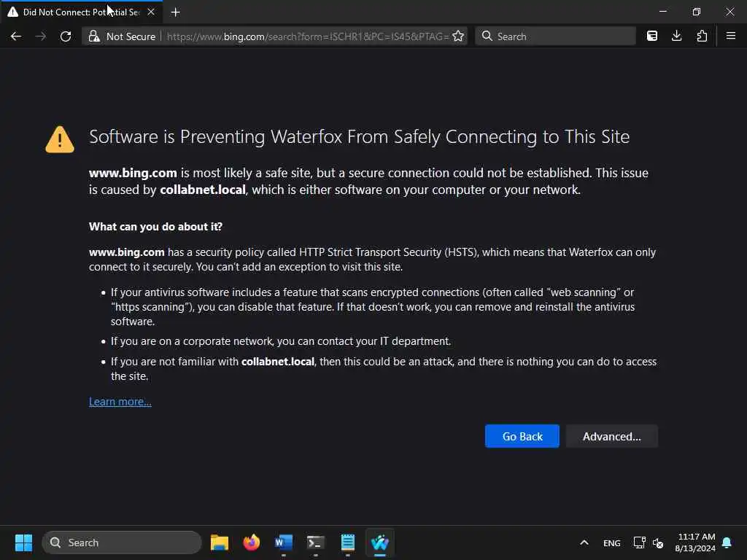Go back using the browser back arrow
747x560 pixels.
(x=16, y=36)
